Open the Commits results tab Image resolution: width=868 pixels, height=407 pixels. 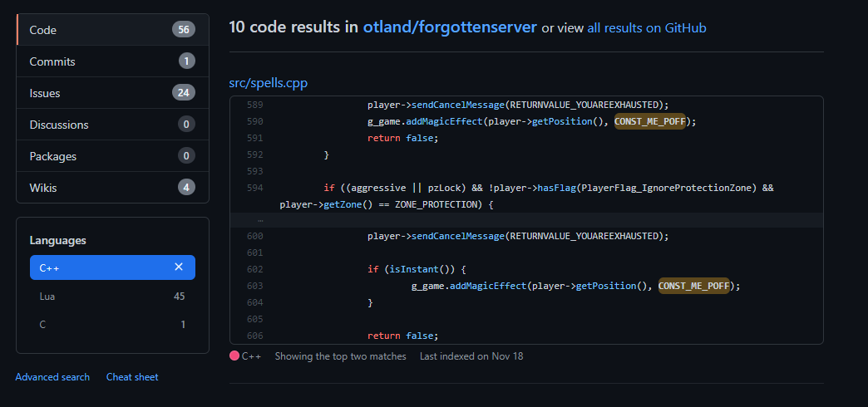pos(113,61)
